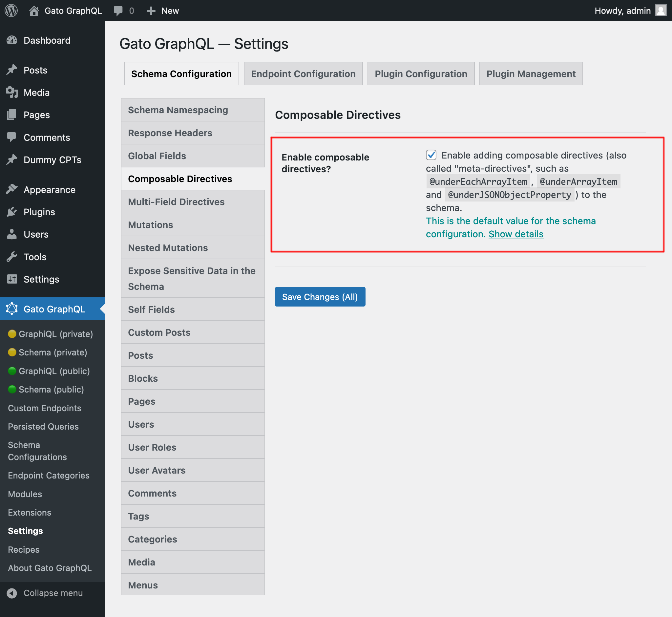Open Mutations settings section
Image resolution: width=672 pixels, height=617 pixels.
193,225
